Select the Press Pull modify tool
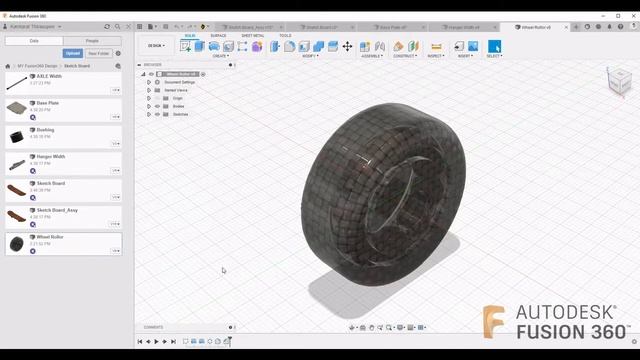 (x=275, y=46)
